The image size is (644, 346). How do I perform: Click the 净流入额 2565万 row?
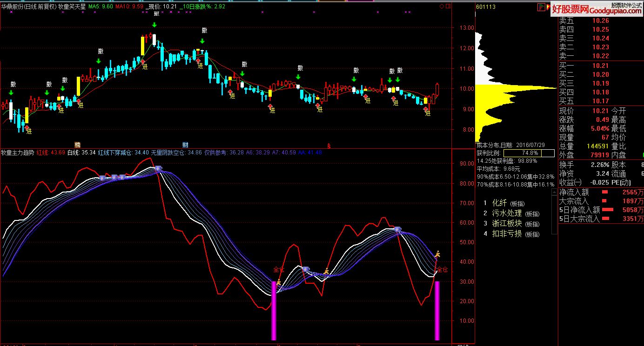(601, 192)
